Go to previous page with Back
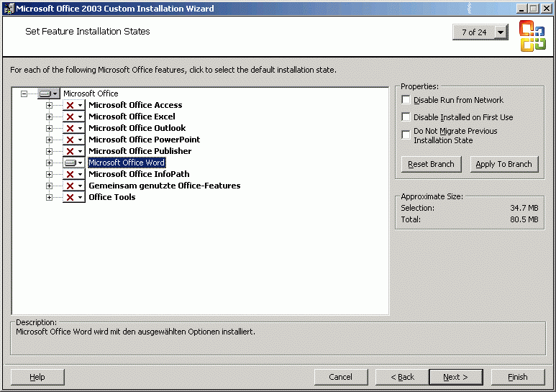The height and width of the screenshot is (392, 556). click(402, 377)
